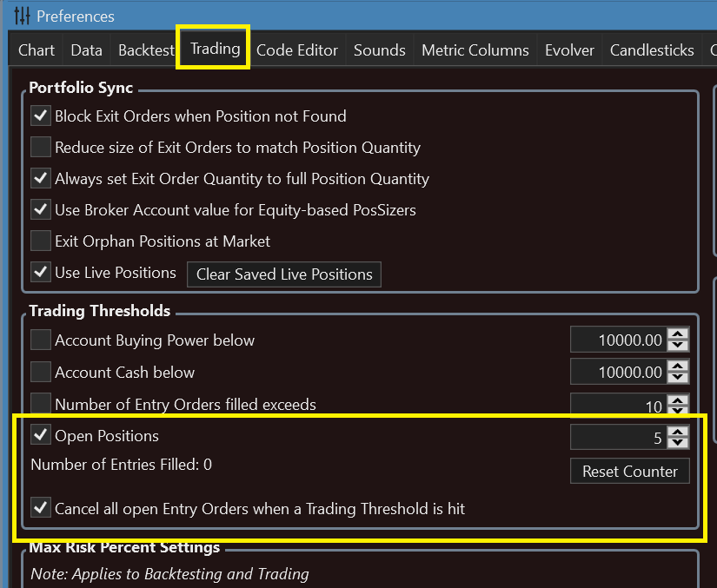Increase the Account Buying Power value

680,334
